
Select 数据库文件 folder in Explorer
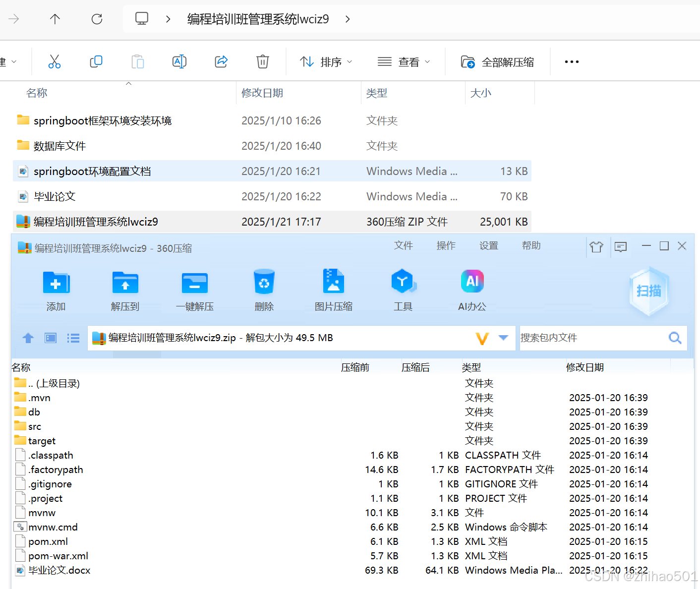(x=272, y=146)
